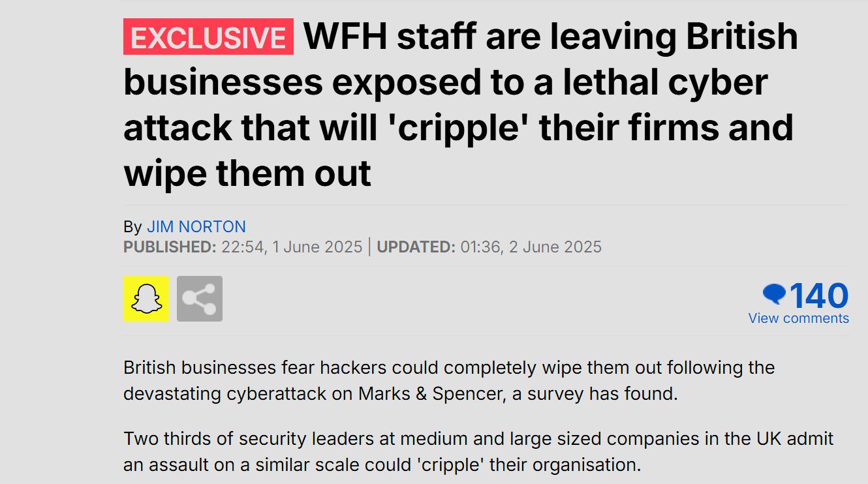Open the 140 comments count
Viewport: 868px width, 484px height.
[x=819, y=295]
